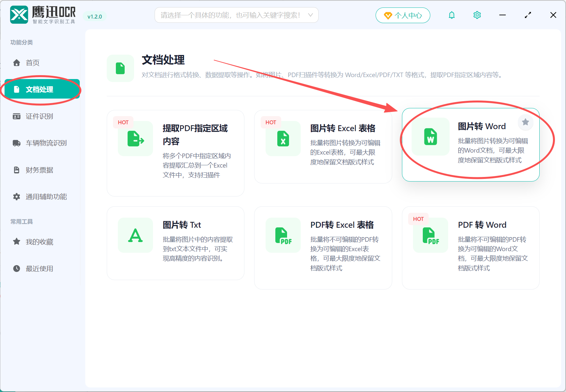Select the 证件识别 category in sidebar

[x=39, y=116]
